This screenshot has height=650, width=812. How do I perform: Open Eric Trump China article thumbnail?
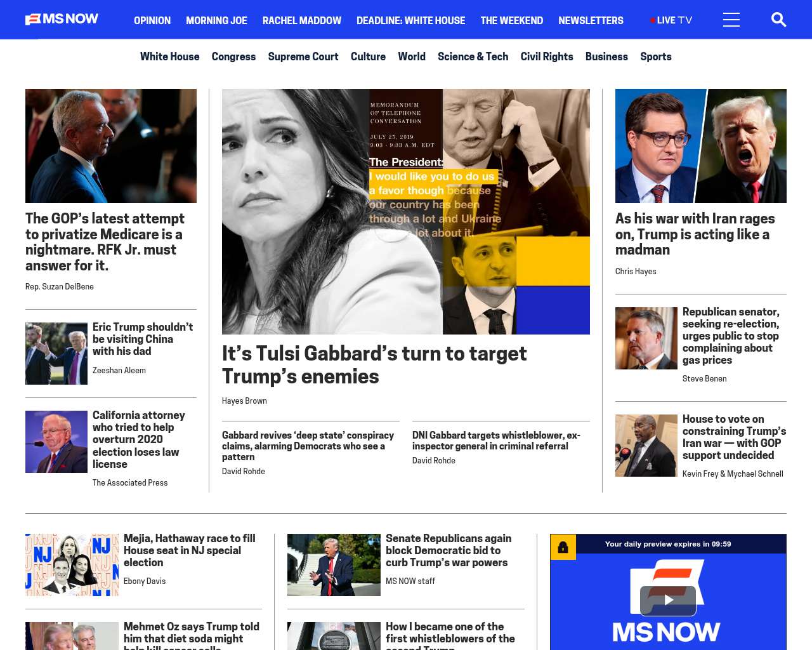pos(56,354)
